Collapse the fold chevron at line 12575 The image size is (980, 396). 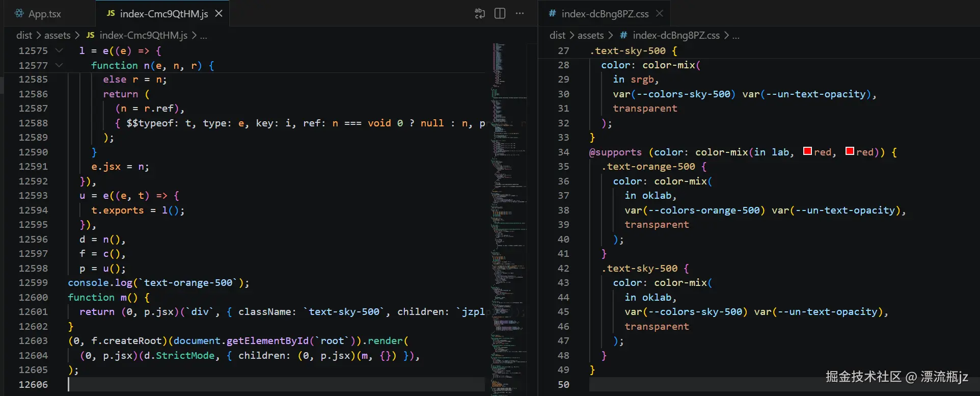(59, 50)
